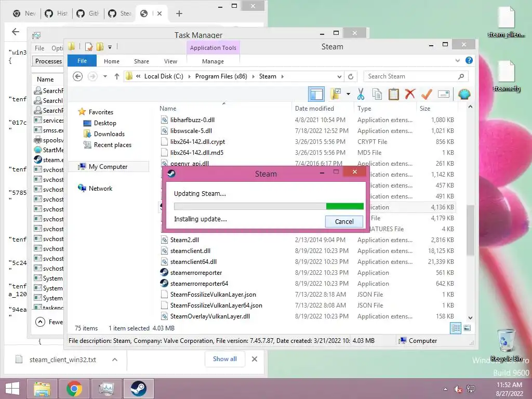The width and height of the screenshot is (532, 399).
Task: Click Show all in Chrome downloads bar
Action: point(224,359)
